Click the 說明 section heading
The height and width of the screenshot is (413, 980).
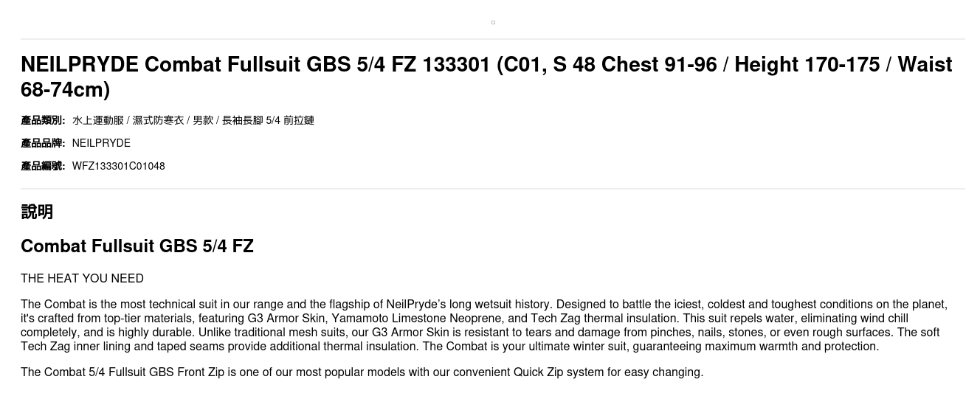[x=37, y=212]
